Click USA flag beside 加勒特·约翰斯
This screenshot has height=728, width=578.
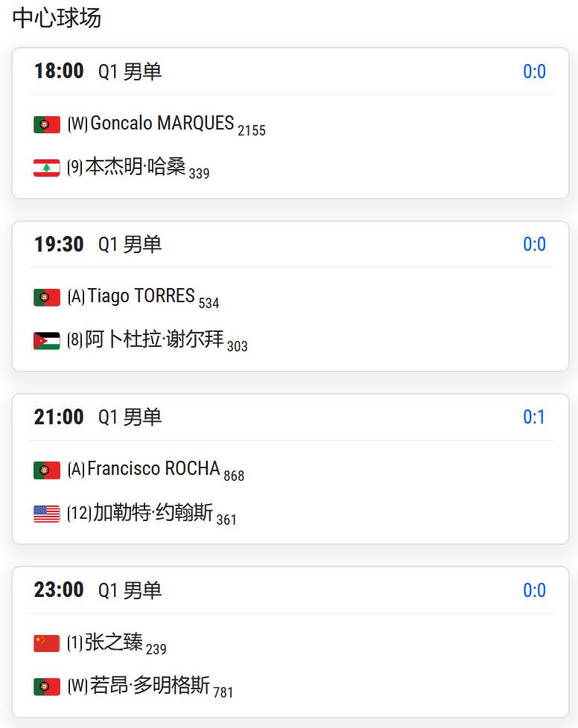coord(47,514)
